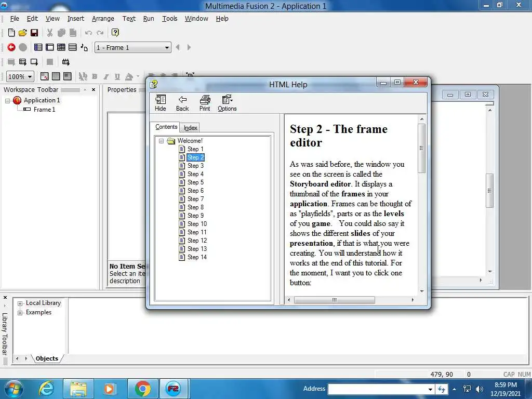The width and height of the screenshot is (532, 399).
Task: Open Step 3 help topic
Action: point(195,166)
